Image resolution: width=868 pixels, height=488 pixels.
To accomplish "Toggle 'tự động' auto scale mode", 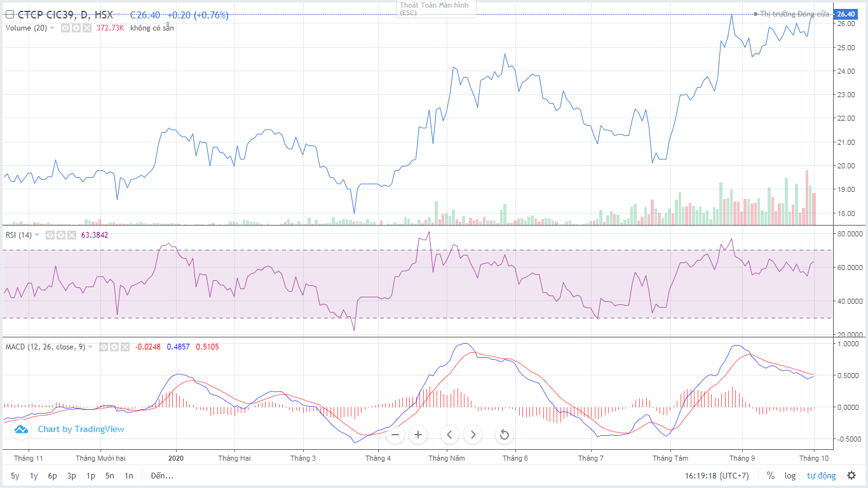I will [822, 475].
